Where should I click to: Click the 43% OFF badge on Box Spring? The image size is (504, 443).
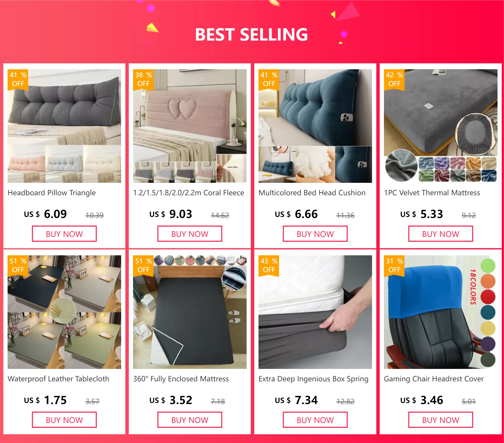click(x=269, y=265)
